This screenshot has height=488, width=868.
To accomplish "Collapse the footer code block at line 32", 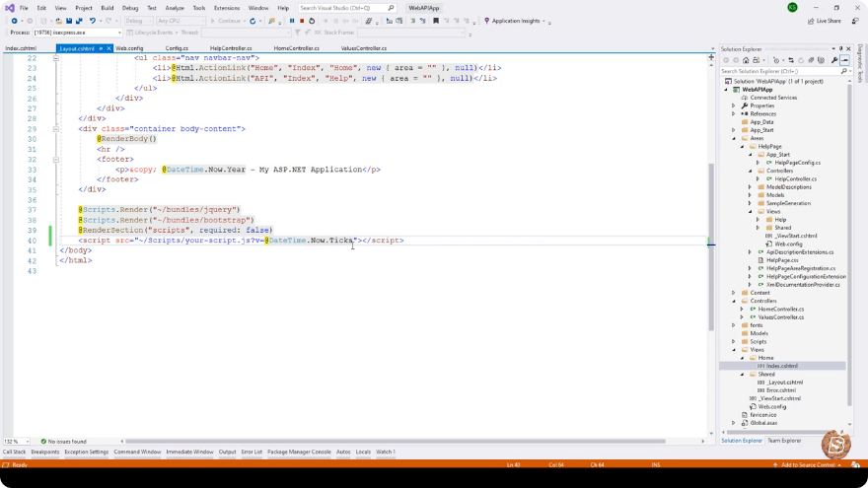I will [x=55, y=160].
